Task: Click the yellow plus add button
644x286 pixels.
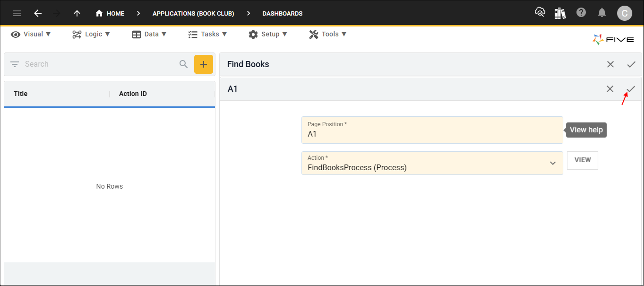Action: coord(204,64)
